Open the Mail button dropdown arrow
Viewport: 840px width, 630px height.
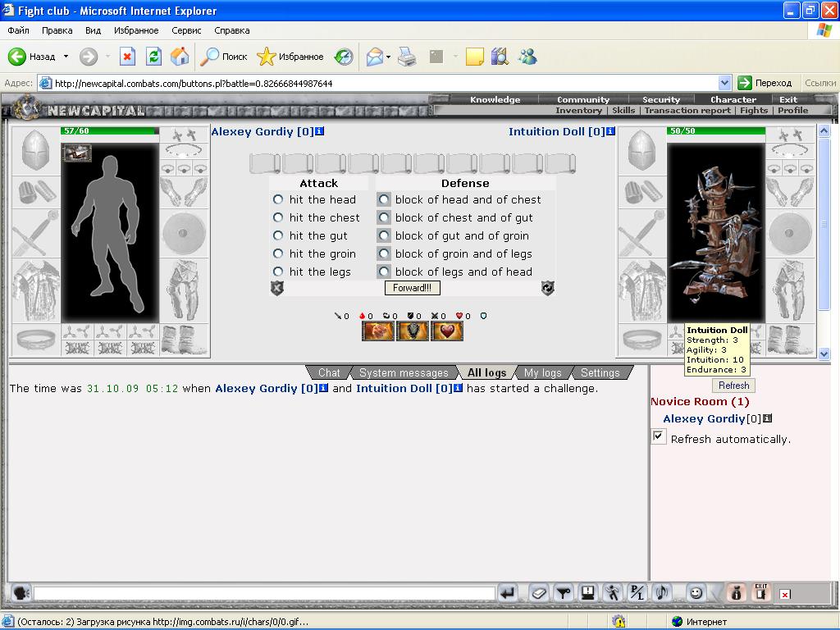(388, 57)
